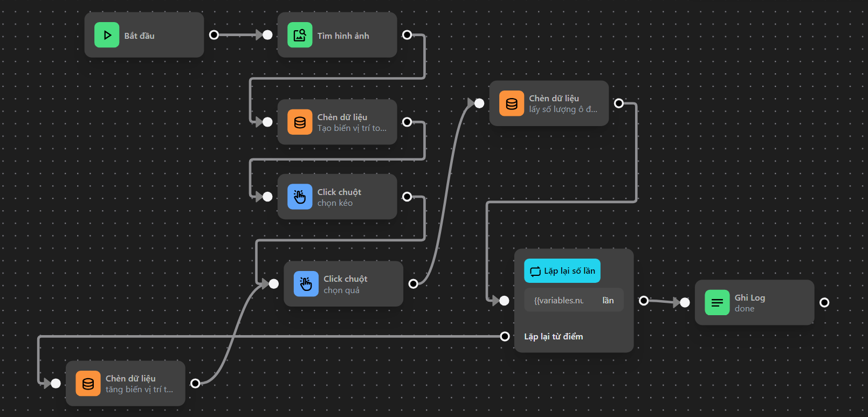The width and height of the screenshot is (868, 417).
Task: Select the 'Click chuột chọn quả' node title
Action: (345, 279)
